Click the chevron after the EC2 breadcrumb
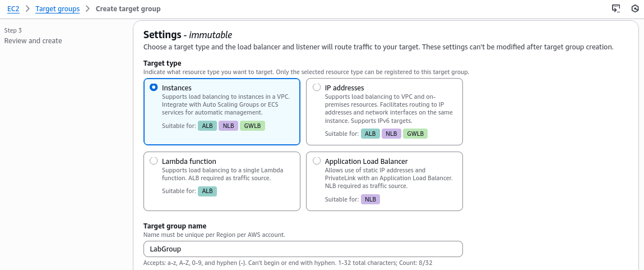The width and height of the screenshot is (644, 270). pos(27,9)
